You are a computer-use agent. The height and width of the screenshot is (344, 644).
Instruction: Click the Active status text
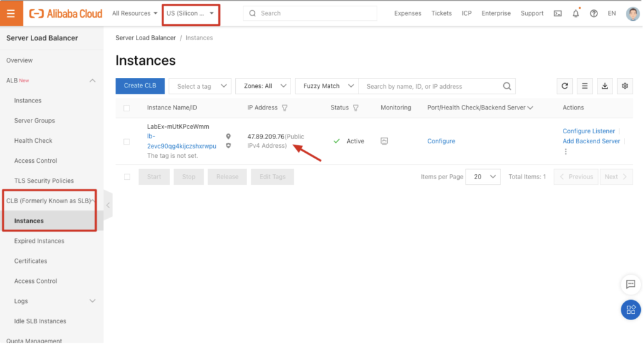[355, 141]
